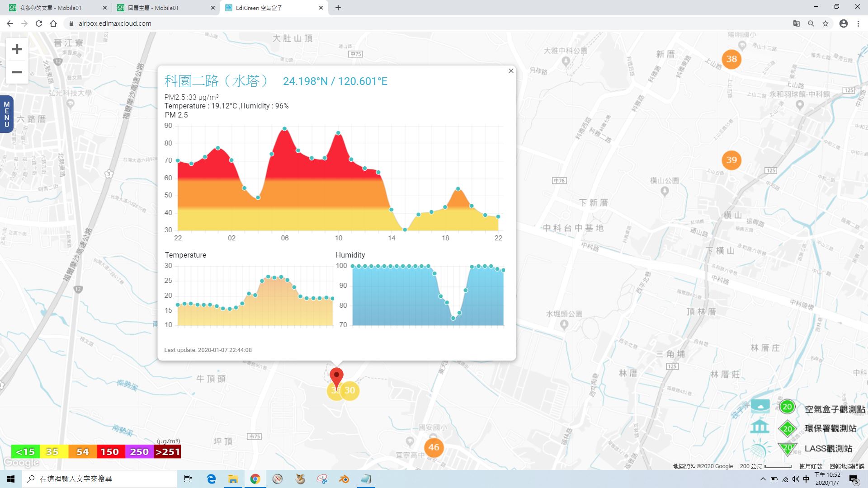Click the airbox device icon in legend
The height and width of the screenshot is (488, 868).
(x=760, y=406)
